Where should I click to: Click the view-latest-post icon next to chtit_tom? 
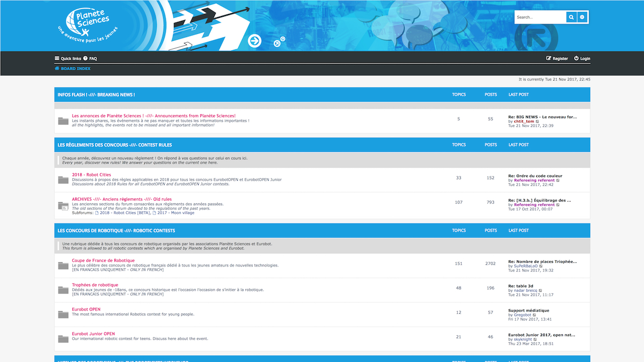[538, 121]
